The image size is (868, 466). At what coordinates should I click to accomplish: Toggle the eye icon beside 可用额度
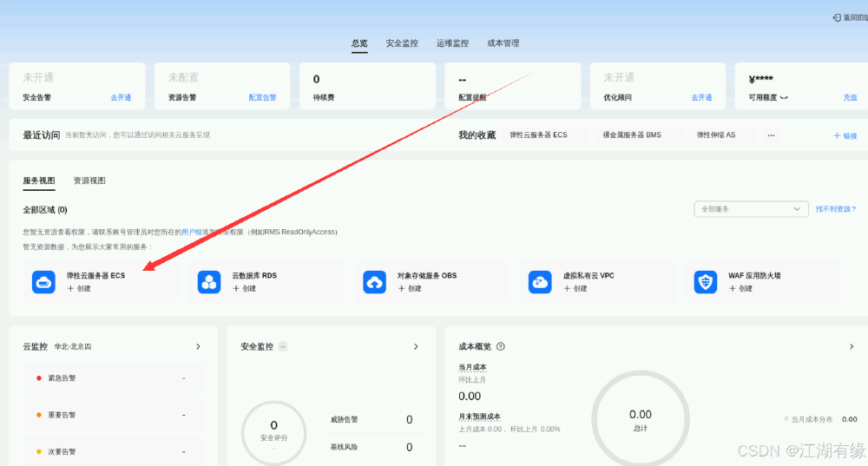coord(784,97)
